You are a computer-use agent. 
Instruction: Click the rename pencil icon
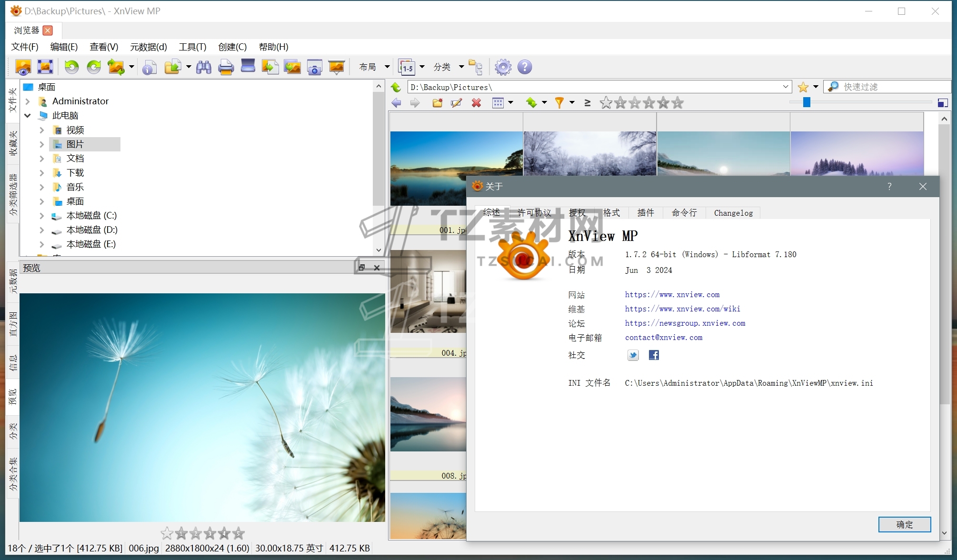(x=456, y=103)
